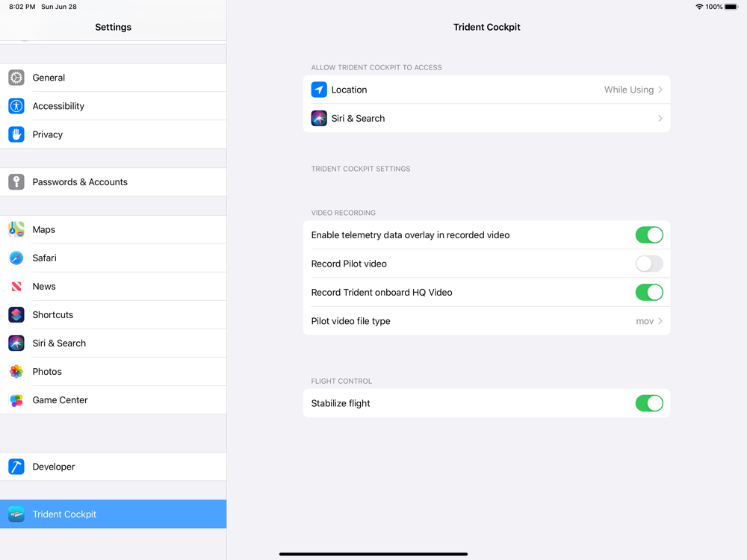Tap the General gear icon
The width and height of the screenshot is (747, 560).
pos(16,78)
